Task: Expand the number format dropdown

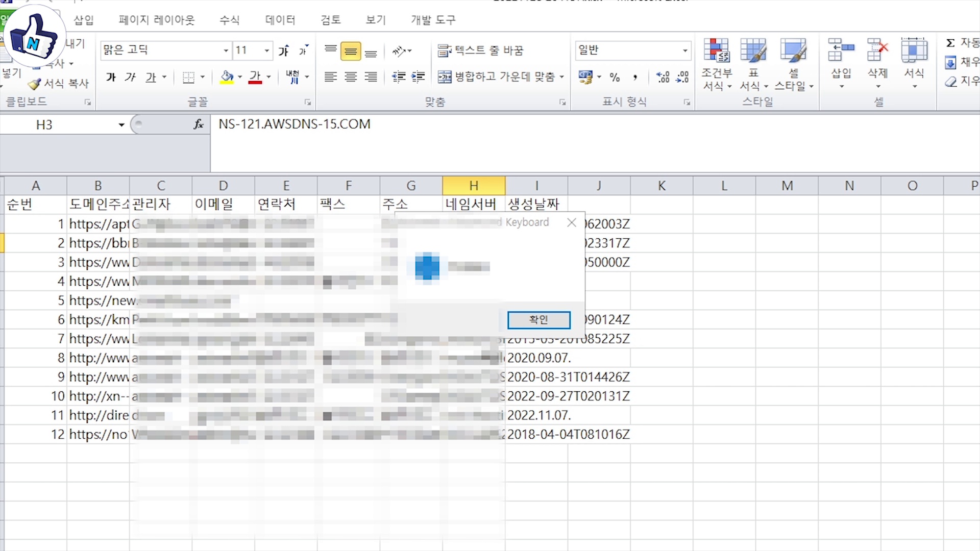Action: tap(684, 51)
